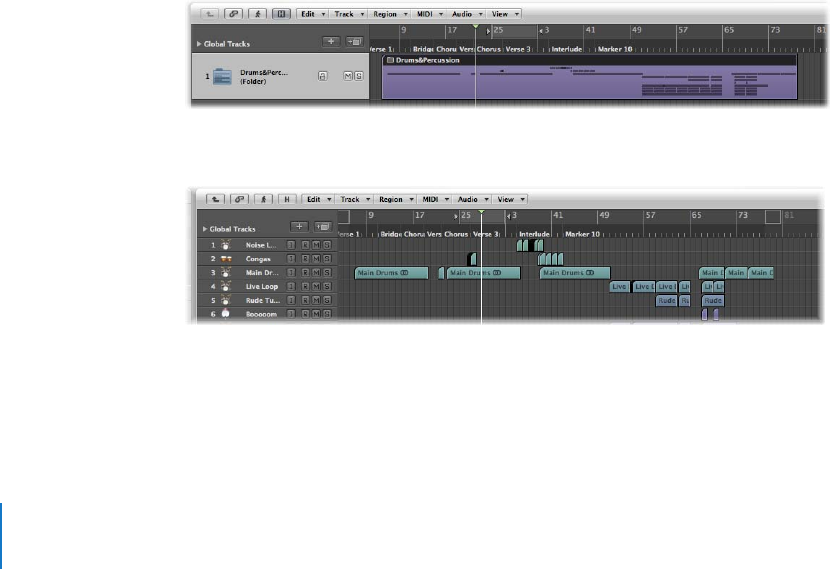Image resolution: width=830 pixels, height=569 pixels.
Task: Open the Edit menu in lower window
Action: click(x=319, y=199)
